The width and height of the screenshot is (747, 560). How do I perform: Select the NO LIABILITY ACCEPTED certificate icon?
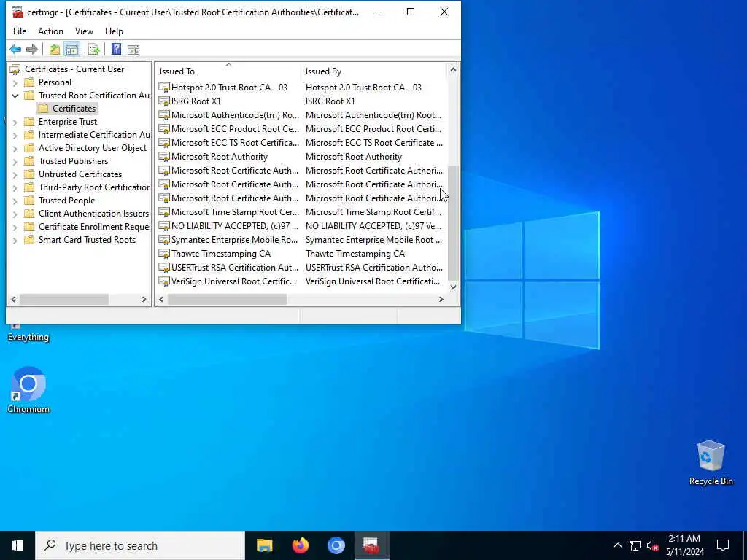click(x=164, y=226)
